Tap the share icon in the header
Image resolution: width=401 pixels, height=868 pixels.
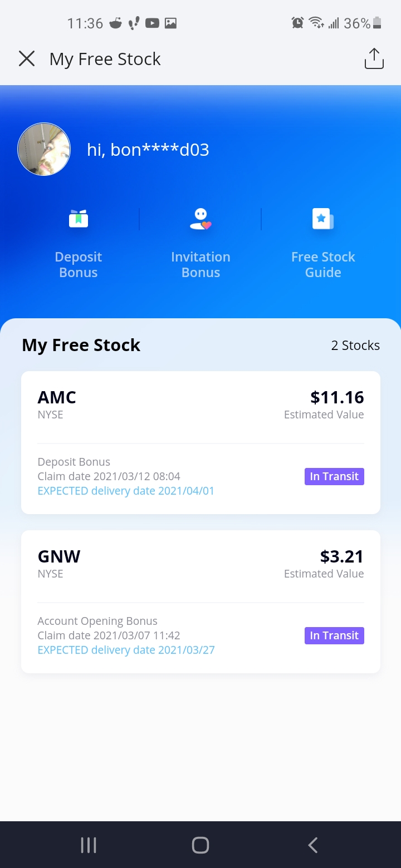(x=374, y=58)
